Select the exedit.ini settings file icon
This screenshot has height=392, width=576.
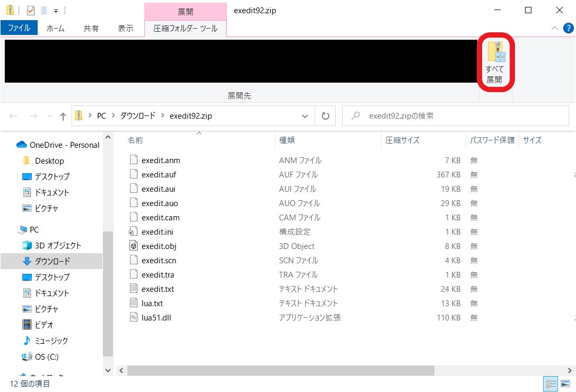[x=133, y=231]
